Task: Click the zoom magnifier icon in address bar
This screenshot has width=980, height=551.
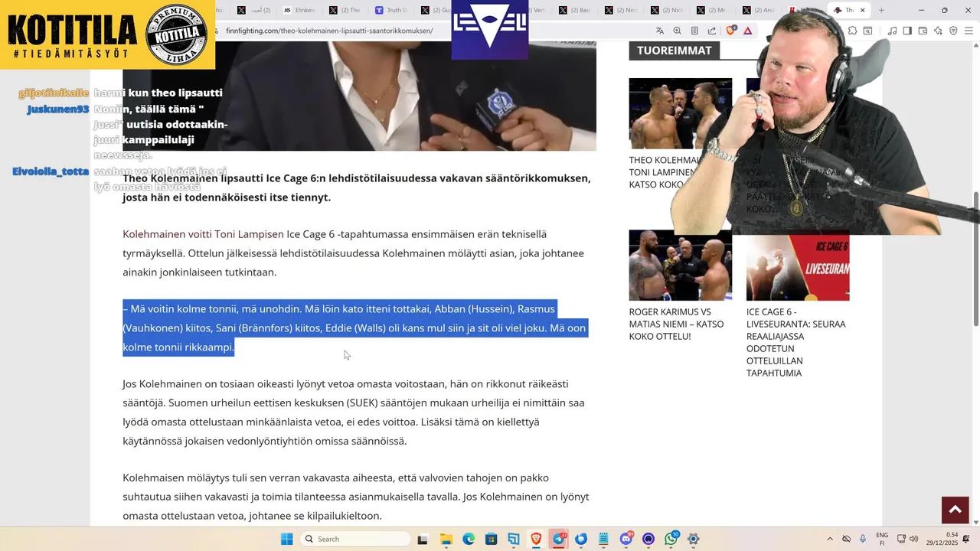Action: pos(677,31)
